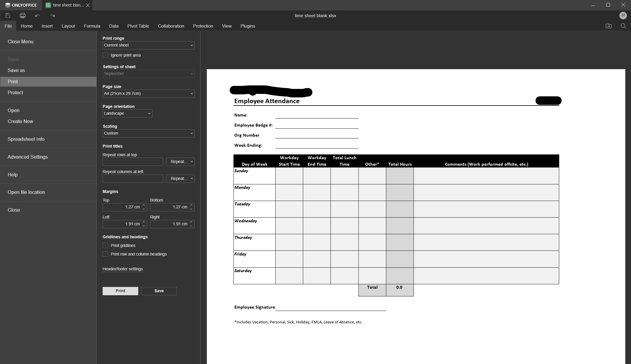Click the search magnifier icon

pos(623,26)
